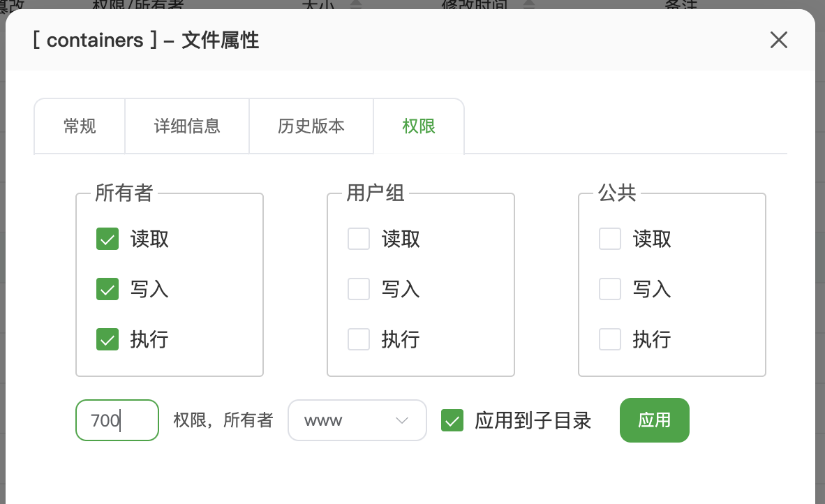Uncheck owner 读取 permission checkbox
The height and width of the screenshot is (504, 825).
(107, 239)
